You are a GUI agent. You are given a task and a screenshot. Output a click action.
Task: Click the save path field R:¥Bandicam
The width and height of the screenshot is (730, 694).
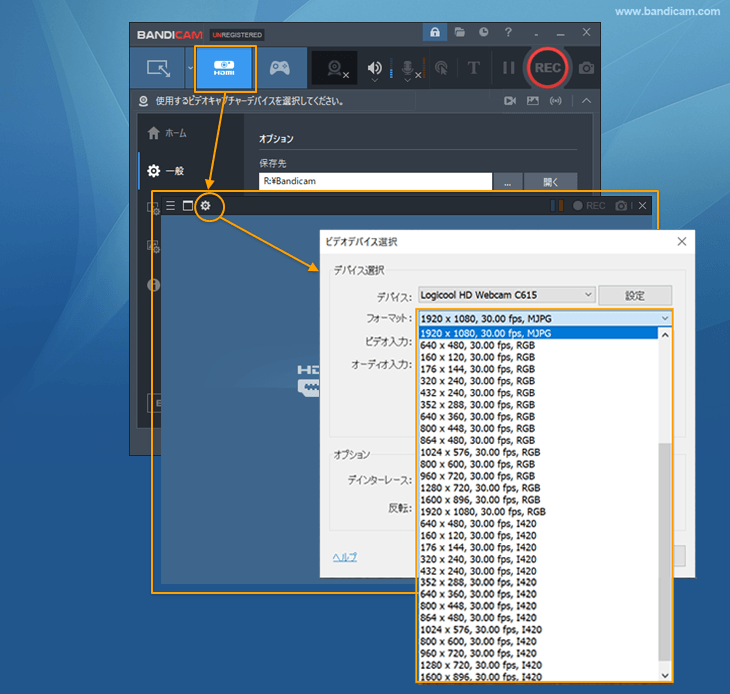(x=375, y=181)
